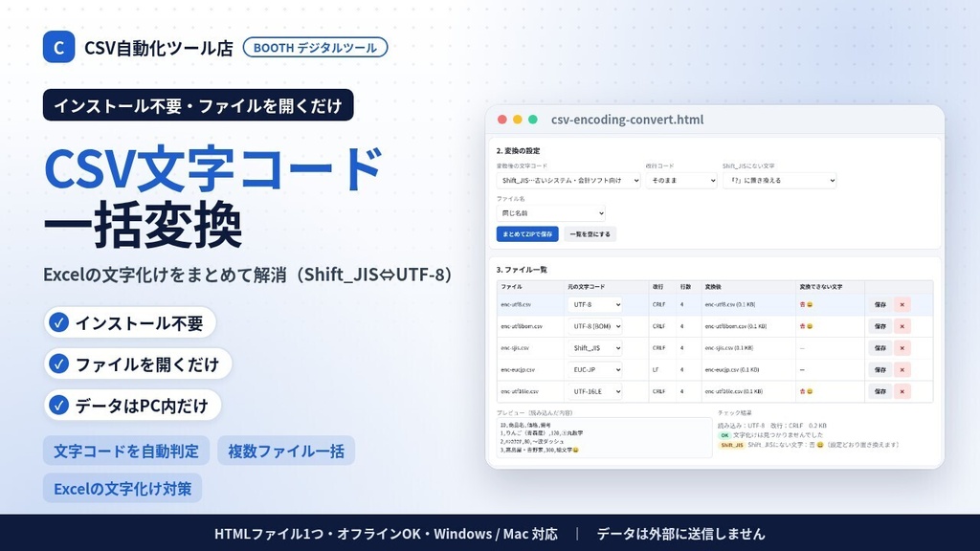Click the Excelの文字化け対策 tag
Screen dimensions: 980x551
click(x=122, y=488)
